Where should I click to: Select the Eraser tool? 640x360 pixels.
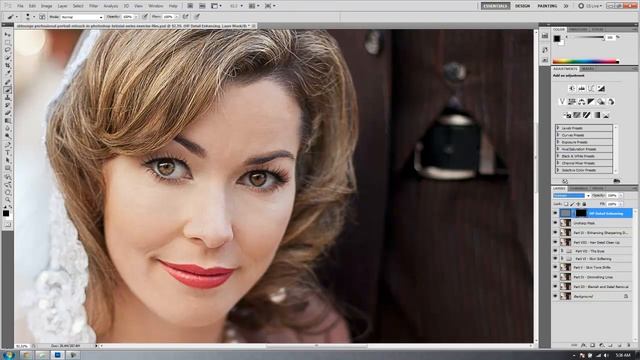click(x=7, y=113)
